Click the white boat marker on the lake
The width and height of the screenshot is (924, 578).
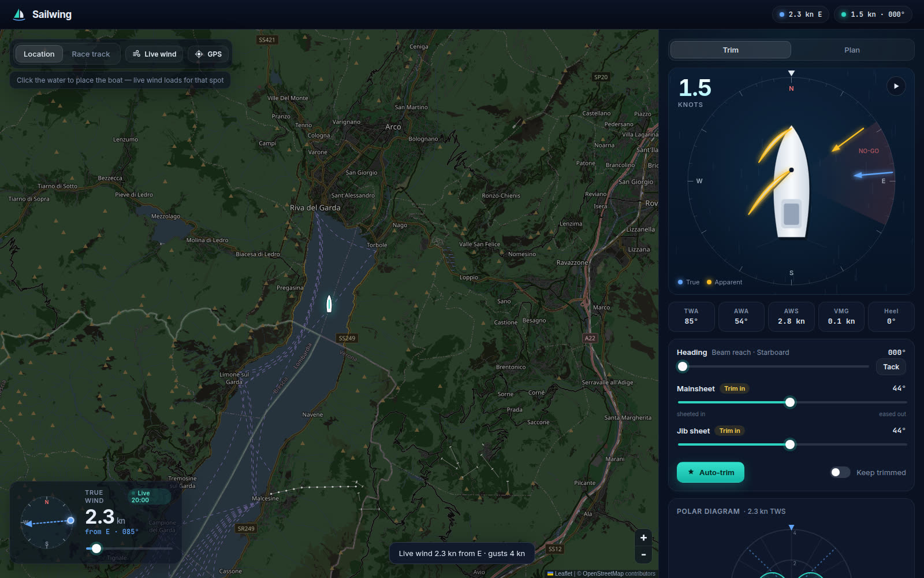tap(329, 303)
